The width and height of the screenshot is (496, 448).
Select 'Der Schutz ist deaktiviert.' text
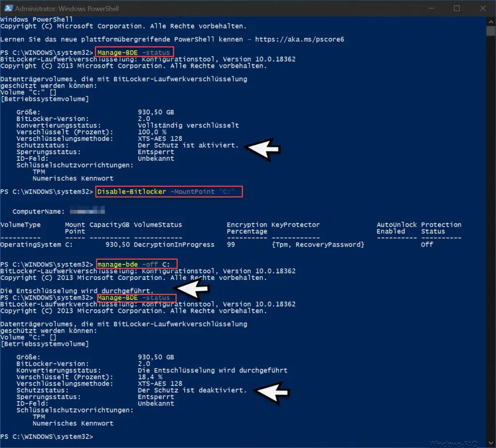click(192, 390)
